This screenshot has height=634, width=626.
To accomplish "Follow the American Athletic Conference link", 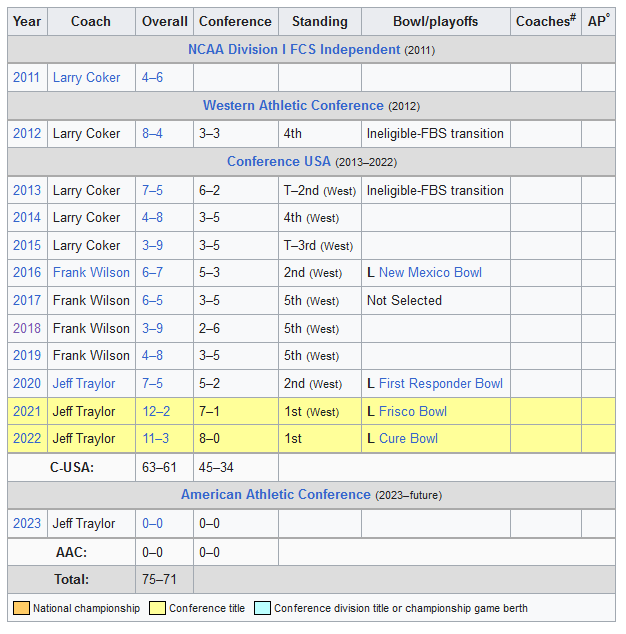I will [x=275, y=494].
